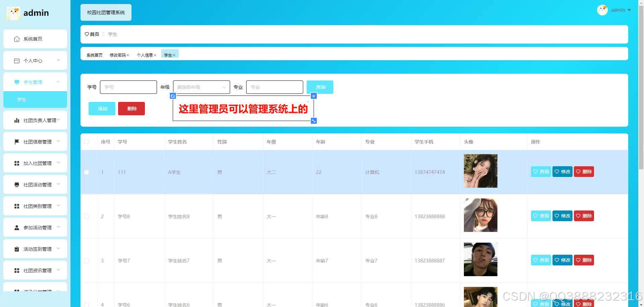Click the clipboard icon beside 活动签到管理
The height and width of the screenshot is (307, 644).
pos(17,249)
